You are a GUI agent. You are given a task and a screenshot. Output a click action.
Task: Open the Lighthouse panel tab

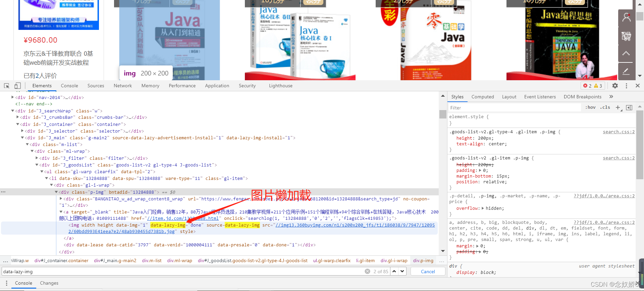pos(281,86)
